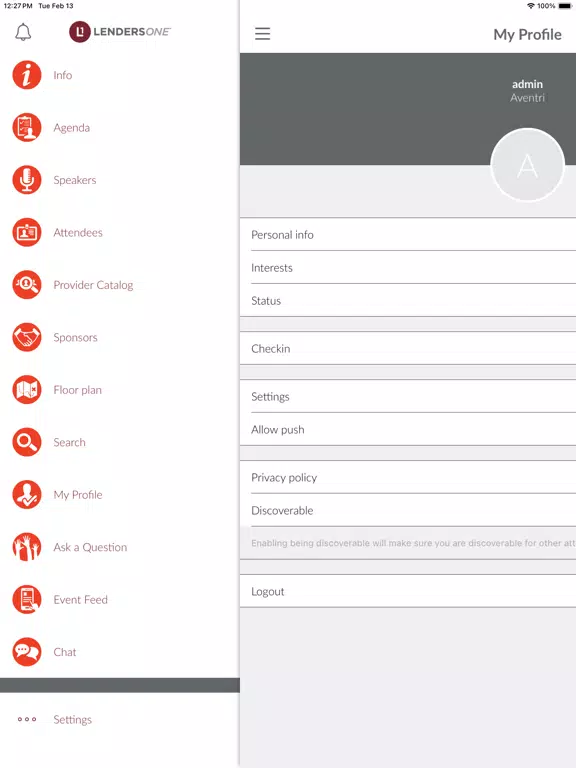
Task: Tap the clock in status bar
Action: [x=18, y=6]
